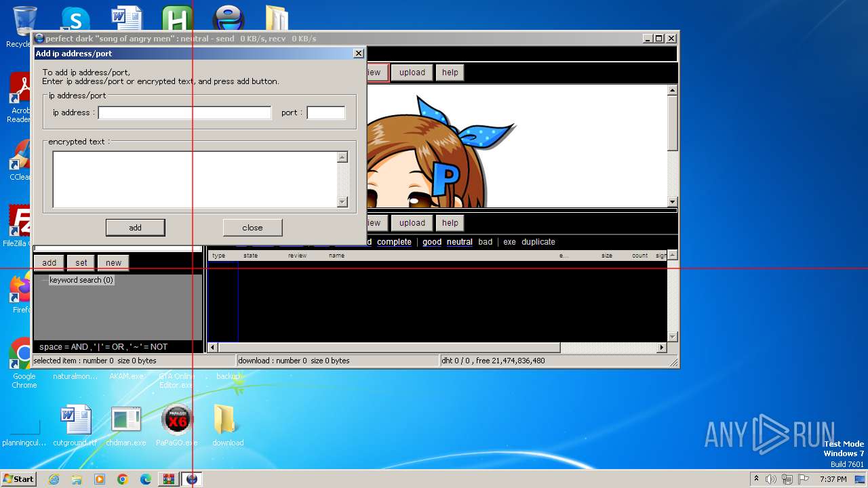Image resolution: width=868 pixels, height=488 pixels.
Task: Select the PaPaGO.exe desktop icon
Action: tap(177, 426)
